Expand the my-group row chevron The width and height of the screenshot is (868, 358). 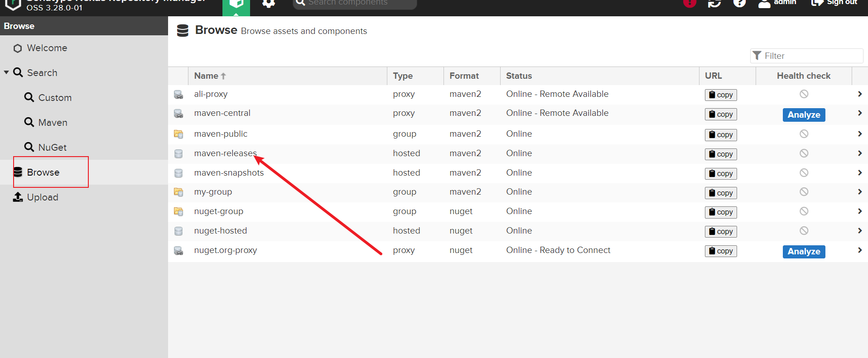click(859, 192)
